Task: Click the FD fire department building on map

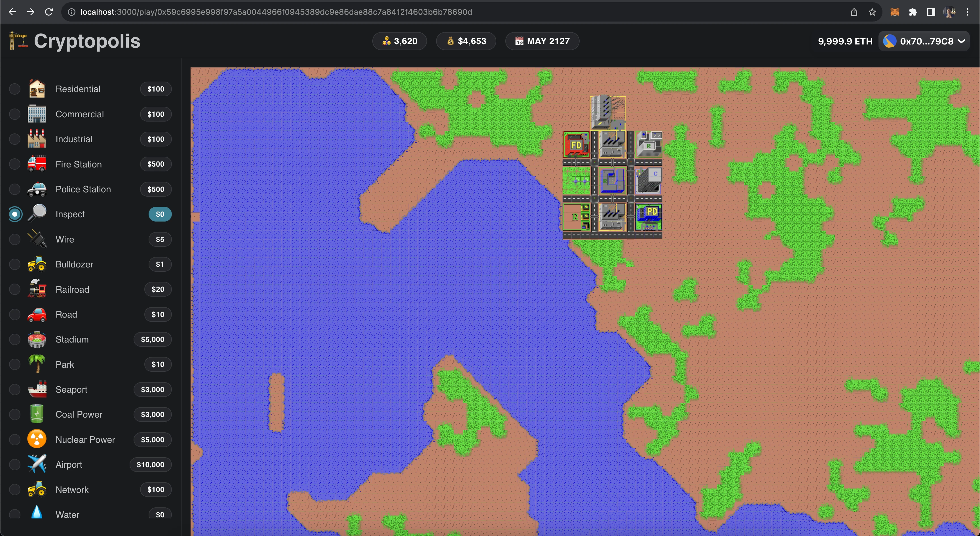Action: point(576,145)
